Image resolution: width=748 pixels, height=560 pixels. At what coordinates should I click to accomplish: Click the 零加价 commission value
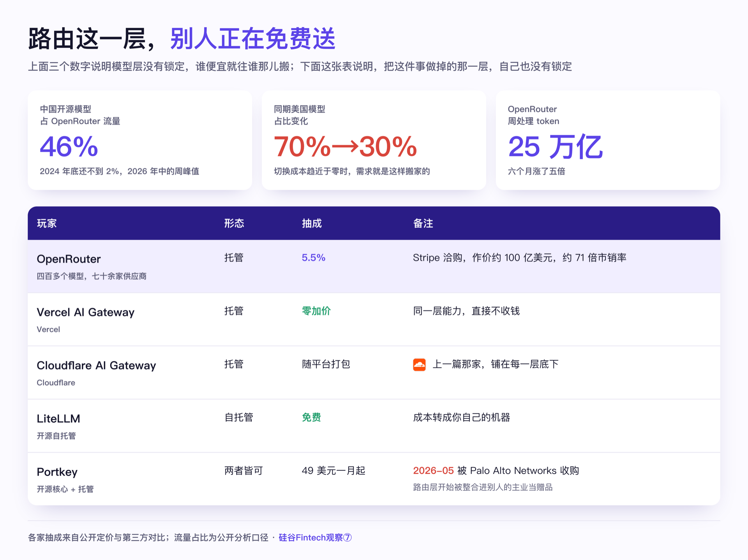[316, 311]
